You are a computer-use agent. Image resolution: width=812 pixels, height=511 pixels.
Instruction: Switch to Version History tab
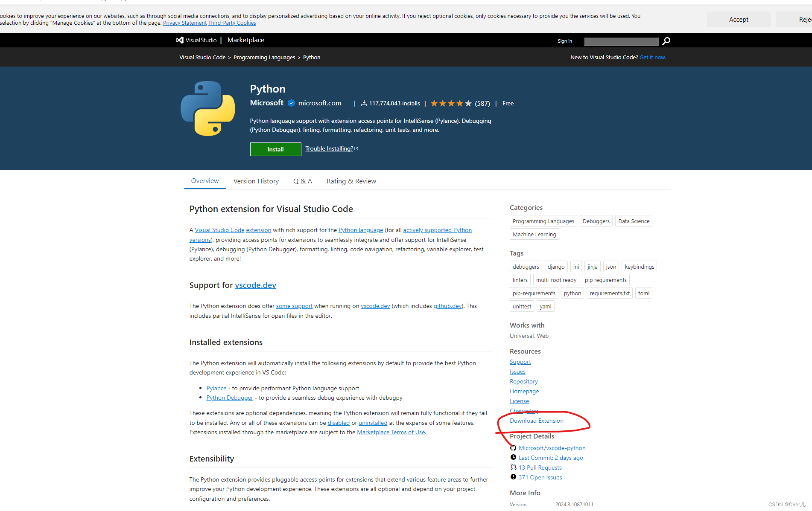[x=256, y=181]
